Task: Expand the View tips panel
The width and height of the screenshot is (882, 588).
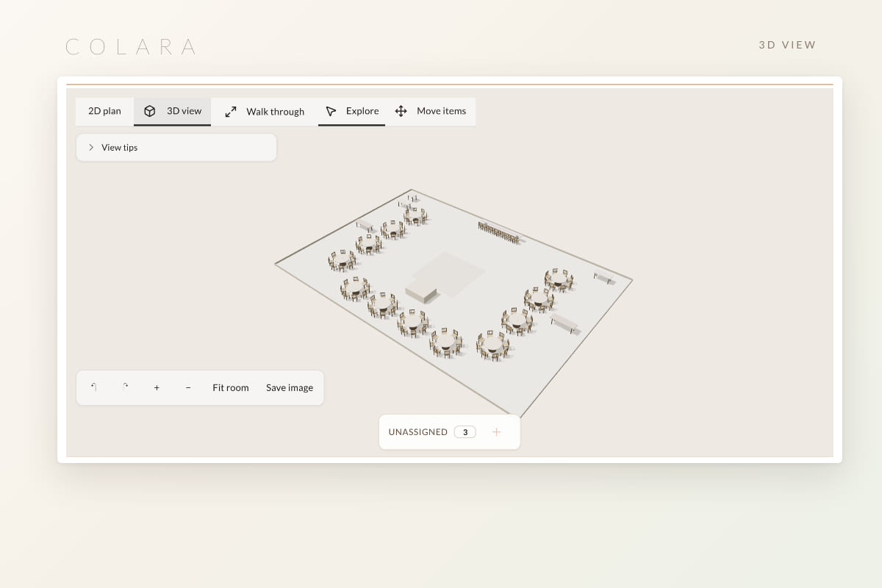Action: pyautogui.click(x=176, y=147)
